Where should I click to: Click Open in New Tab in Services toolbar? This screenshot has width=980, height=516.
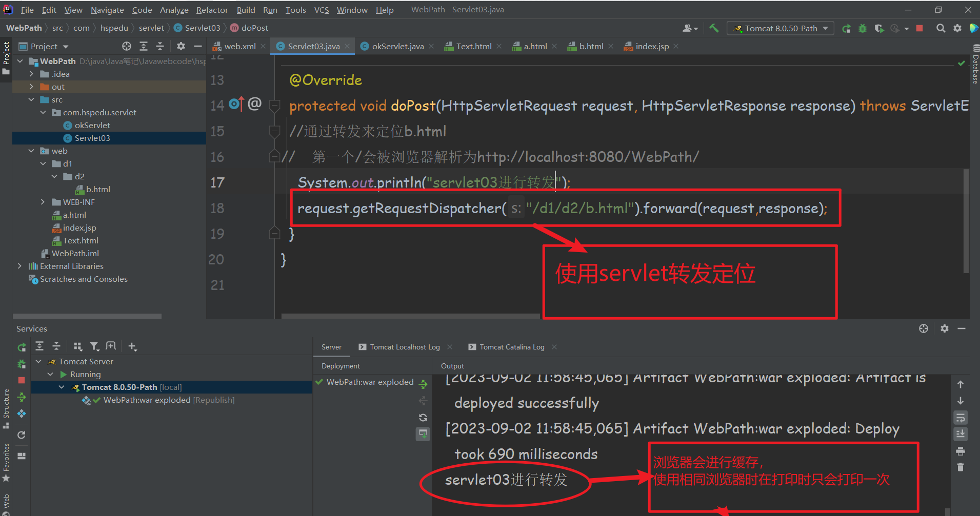(x=111, y=346)
